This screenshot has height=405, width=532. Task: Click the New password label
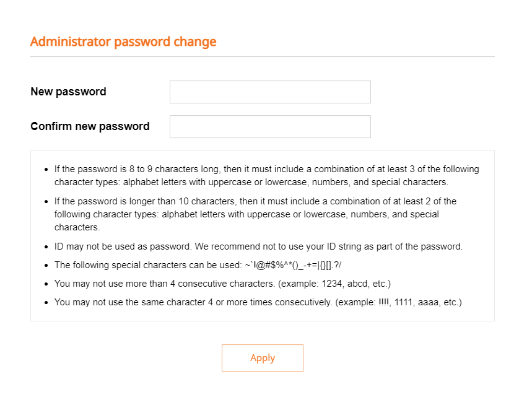(x=68, y=92)
